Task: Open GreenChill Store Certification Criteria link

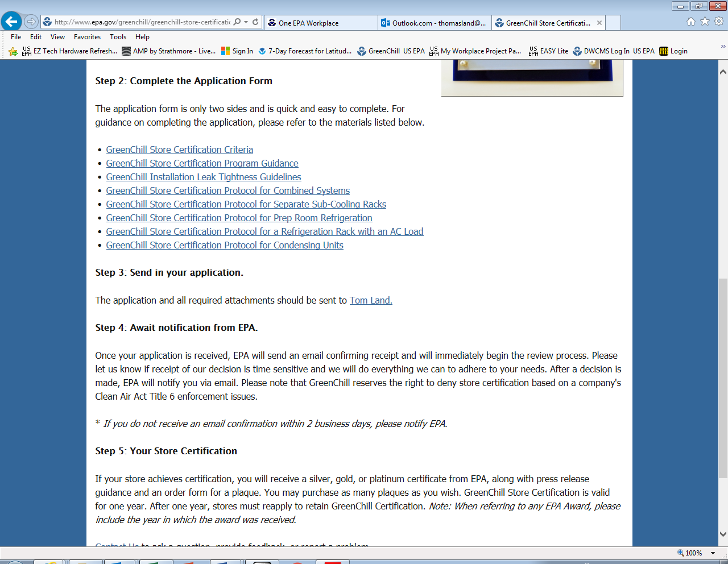Action: coord(180,150)
